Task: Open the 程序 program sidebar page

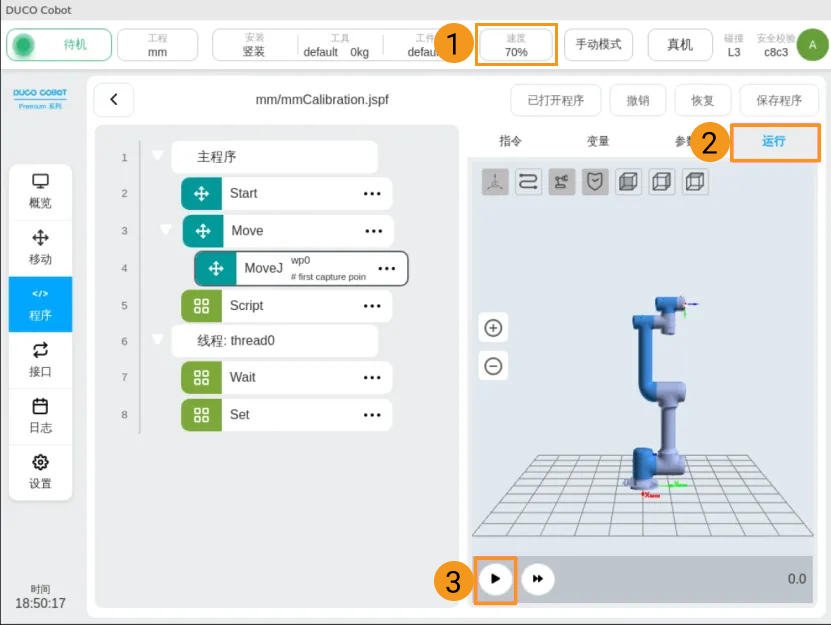Action: (40, 304)
